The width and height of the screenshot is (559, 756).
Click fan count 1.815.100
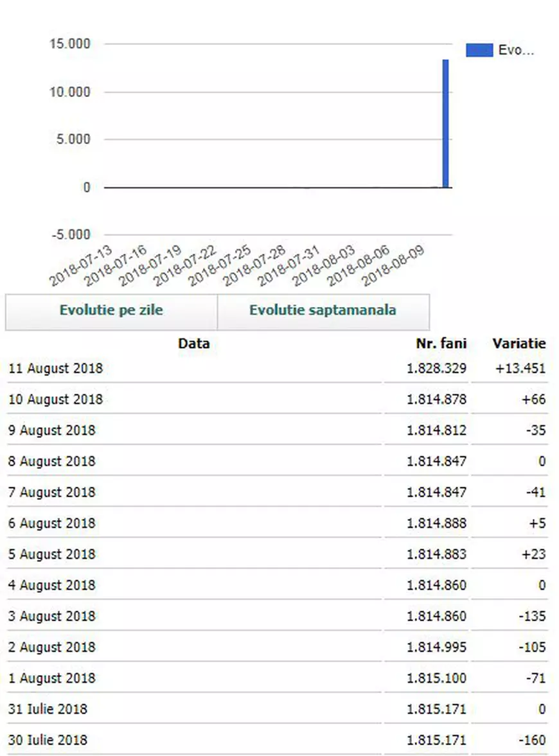[436, 679]
